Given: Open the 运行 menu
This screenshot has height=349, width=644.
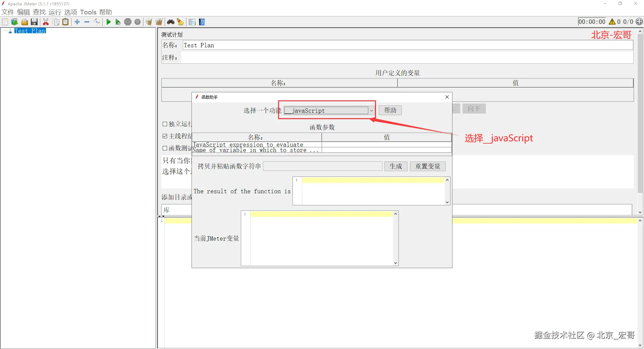Looking at the screenshot, I should pos(55,12).
